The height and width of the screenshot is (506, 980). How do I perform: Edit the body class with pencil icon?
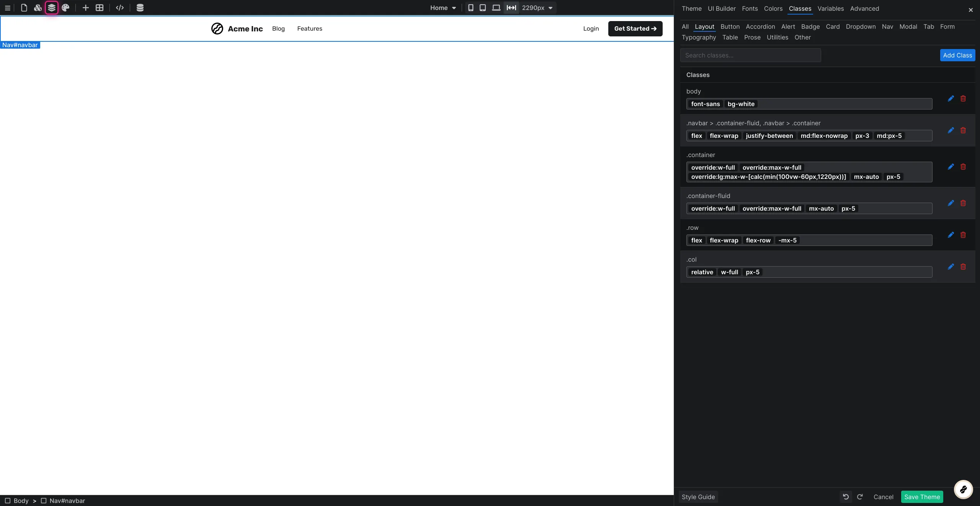(951, 98)
